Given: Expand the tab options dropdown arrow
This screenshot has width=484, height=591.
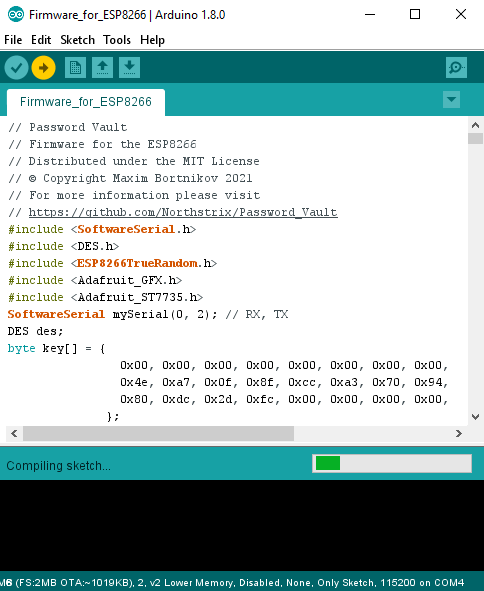Looking at the screenshot, I should (x=451, y=100).
